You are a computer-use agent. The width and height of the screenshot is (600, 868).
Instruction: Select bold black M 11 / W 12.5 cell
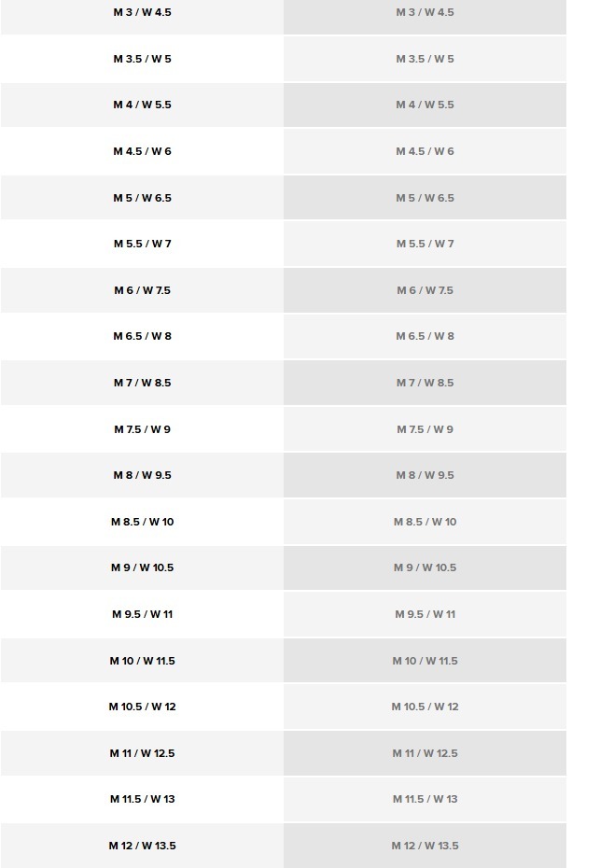point(142,753)
